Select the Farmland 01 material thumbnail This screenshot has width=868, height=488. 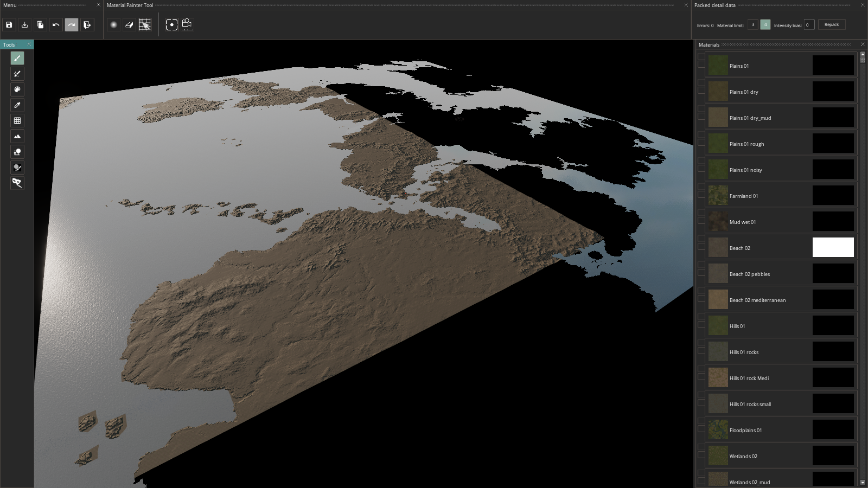718,196
